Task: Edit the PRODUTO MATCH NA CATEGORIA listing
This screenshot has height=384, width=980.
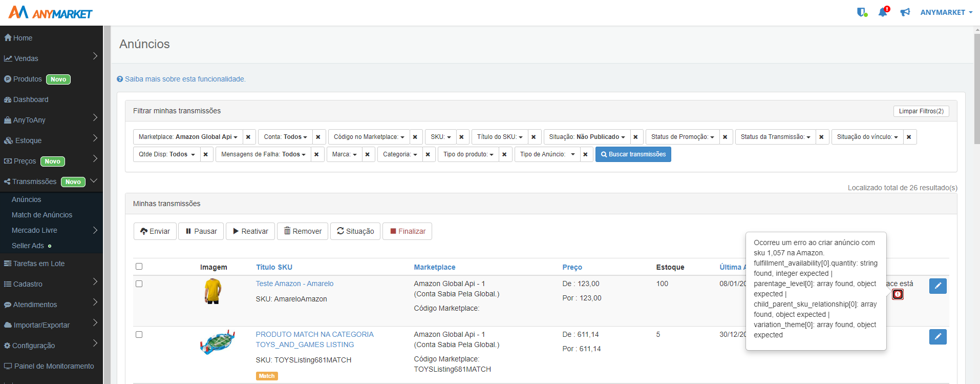Action: pyautogui.click(x=938, y=337)
